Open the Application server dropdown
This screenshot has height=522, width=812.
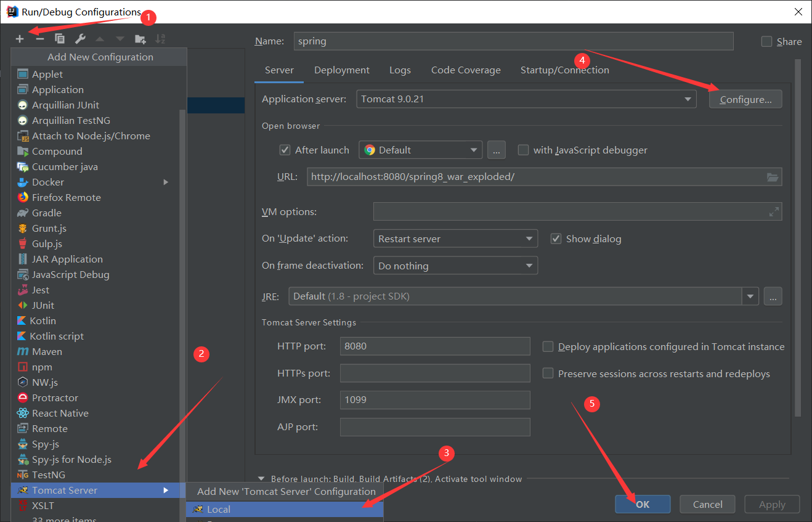(x=526, y=99)
